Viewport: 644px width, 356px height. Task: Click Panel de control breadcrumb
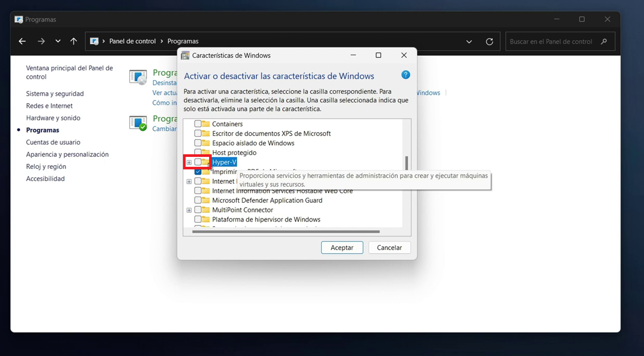132,41
